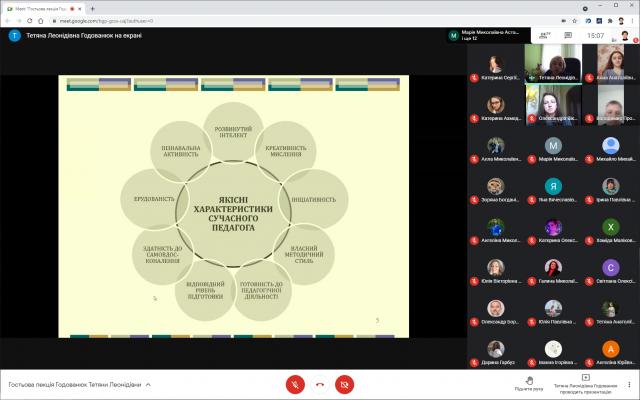Open more options three-dot menu
Image resolution: width=640 pixels, height=400 pixels.
point(628,384)
